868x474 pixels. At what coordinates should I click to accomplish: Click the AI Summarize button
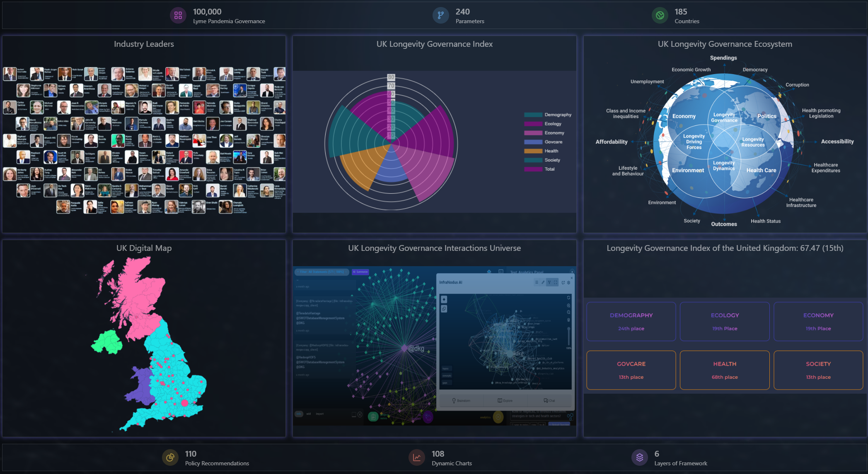click(360, 272)
